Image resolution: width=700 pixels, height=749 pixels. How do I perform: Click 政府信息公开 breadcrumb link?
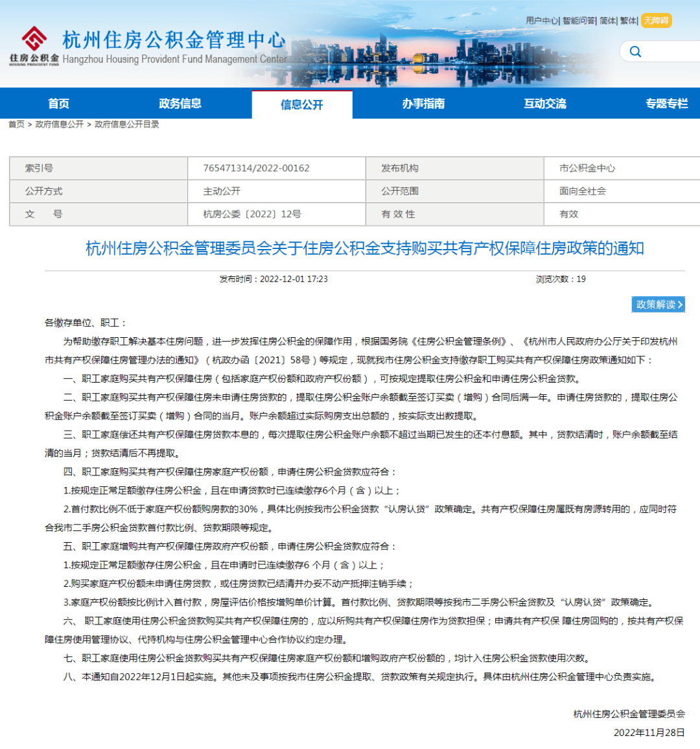59,125
